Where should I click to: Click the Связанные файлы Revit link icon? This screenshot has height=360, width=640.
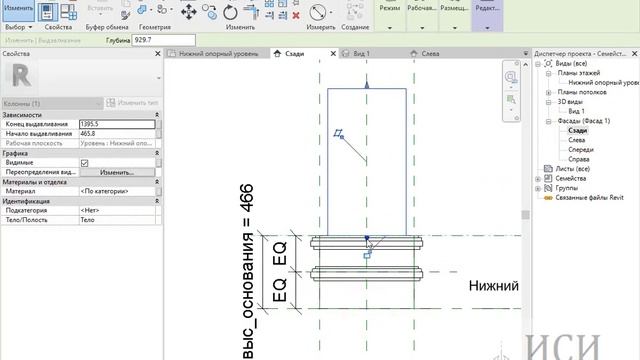click(x=548, y=198)
